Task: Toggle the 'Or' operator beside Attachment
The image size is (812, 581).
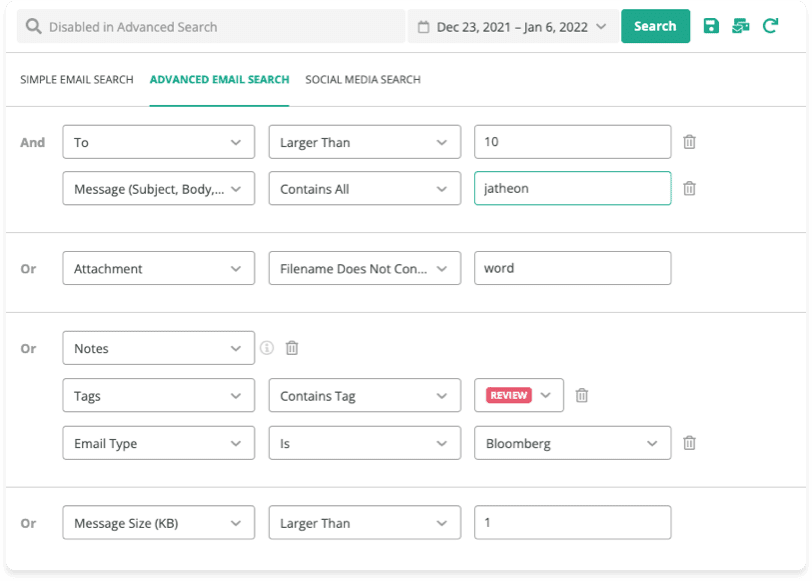Action: click(x=28, y=269)
